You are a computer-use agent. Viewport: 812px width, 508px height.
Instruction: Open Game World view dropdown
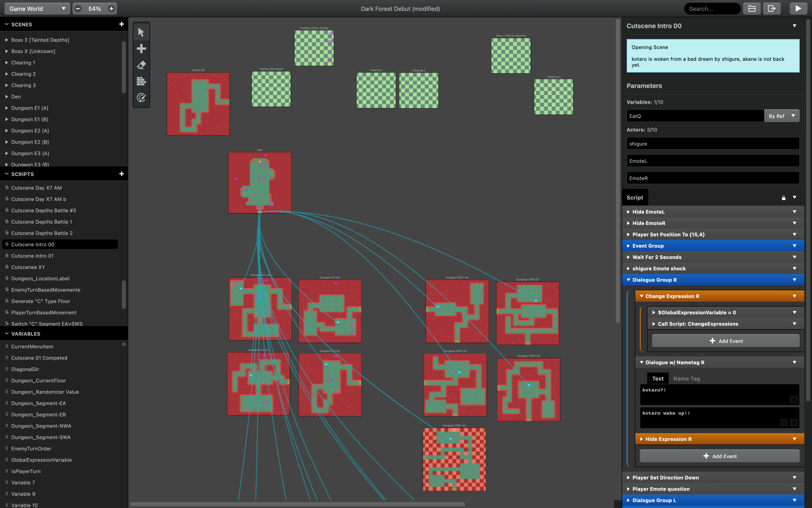[x=37, y=9]
